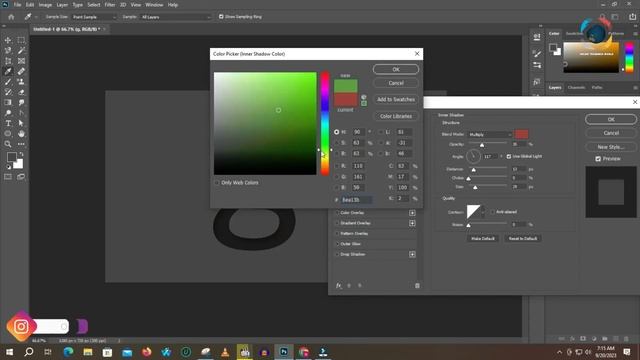Open the Layer menu
640x360 pixels.
[x=62, y=5]
